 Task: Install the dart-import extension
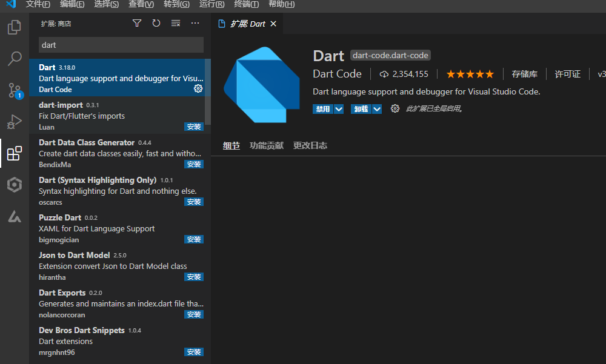point(194,127)
